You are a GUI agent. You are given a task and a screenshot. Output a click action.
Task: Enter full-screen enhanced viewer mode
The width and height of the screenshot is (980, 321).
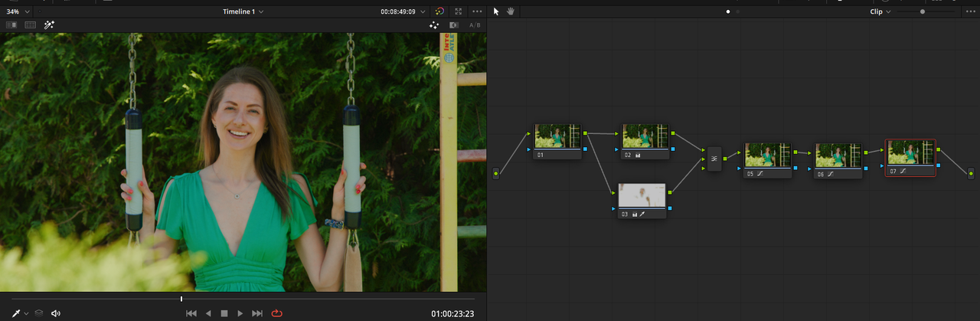[x=458, y=11]
